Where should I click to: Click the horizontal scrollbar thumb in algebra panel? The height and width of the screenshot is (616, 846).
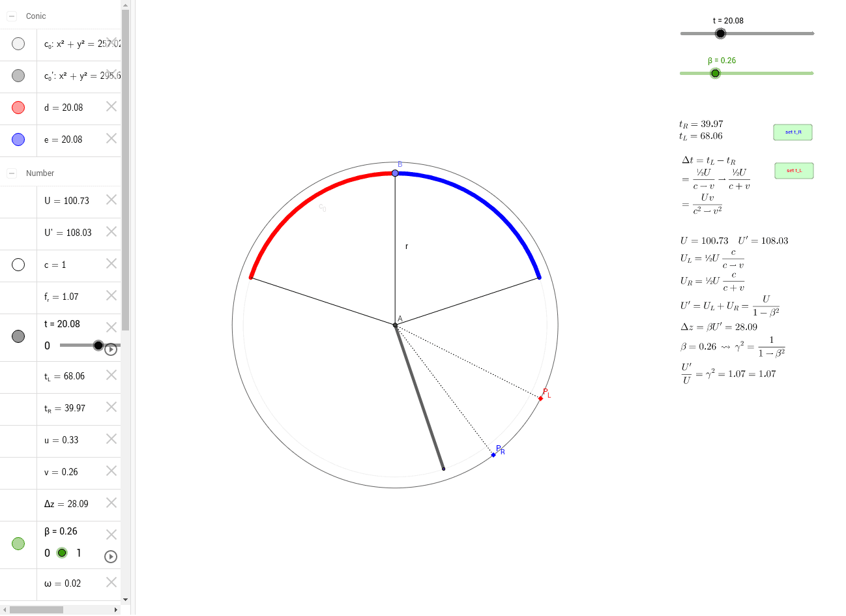[36, 610]
